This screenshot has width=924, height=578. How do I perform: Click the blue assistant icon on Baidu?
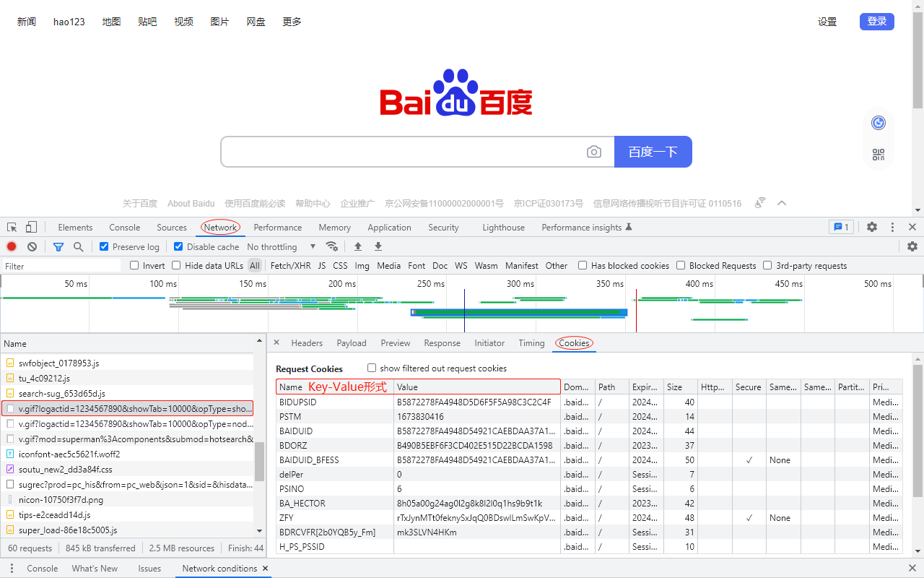point(879,123)
